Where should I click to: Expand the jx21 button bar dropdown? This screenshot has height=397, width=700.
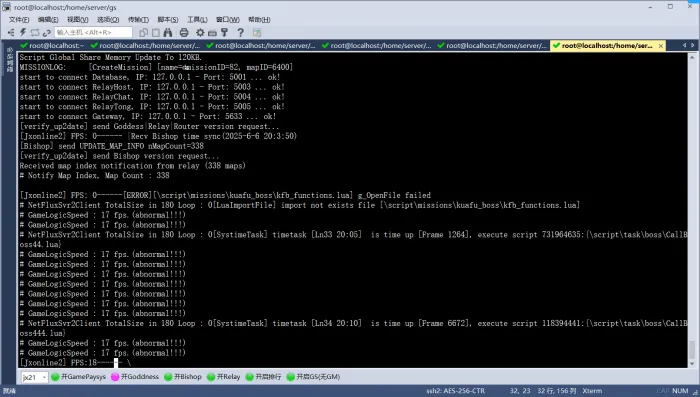[44, 377]
